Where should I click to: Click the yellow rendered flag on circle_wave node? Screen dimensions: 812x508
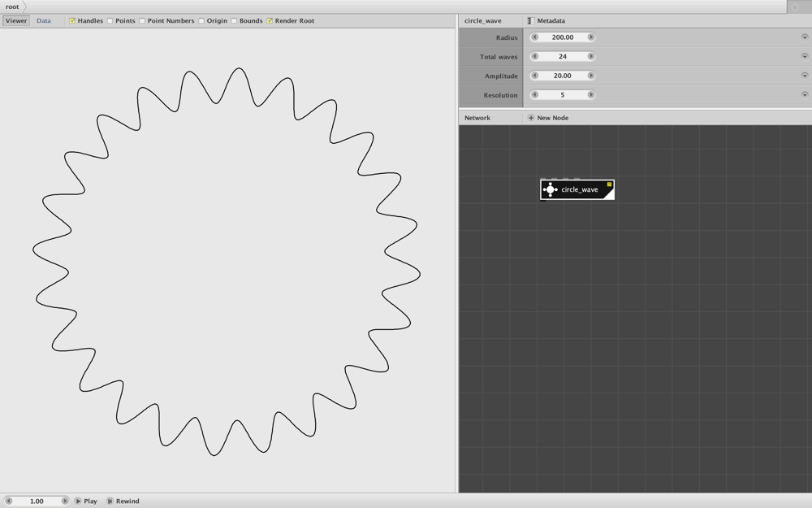(610, 184)
